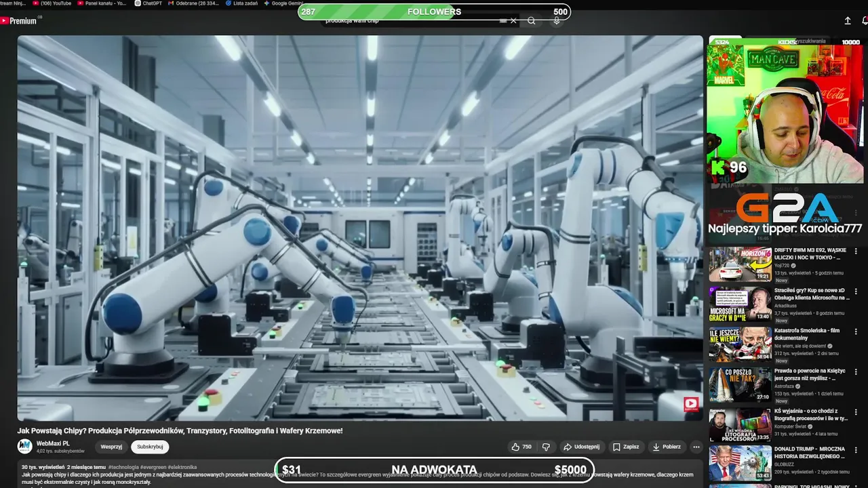Screen dimensions: 868x488
Task: Open KŚ wyjaśnia litografia video thumbnail
Action: point(740,424)
